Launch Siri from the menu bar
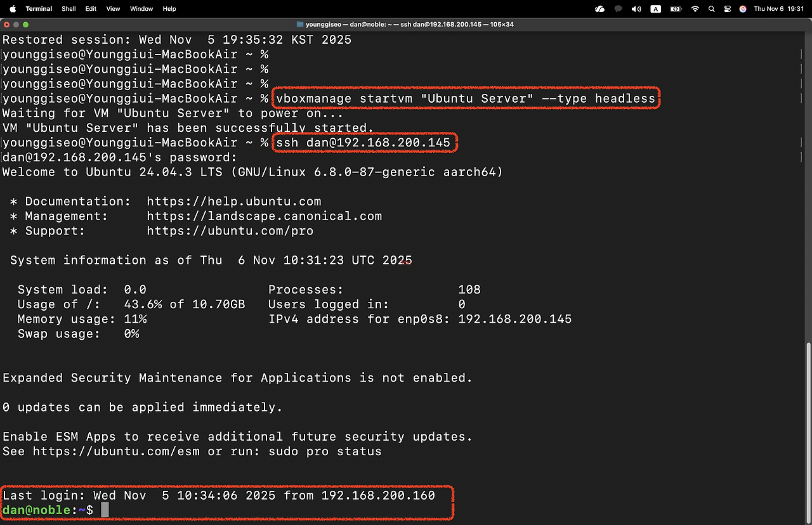 743,9
